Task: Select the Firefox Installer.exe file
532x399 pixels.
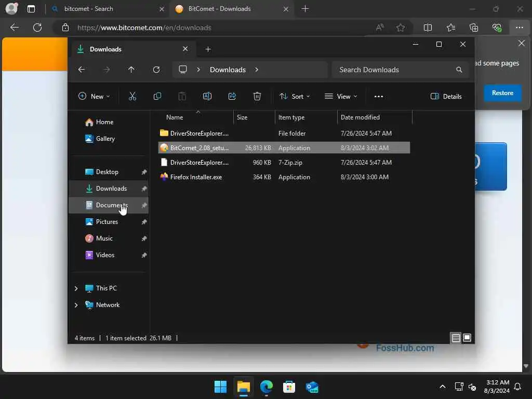Action: (284, 177)
